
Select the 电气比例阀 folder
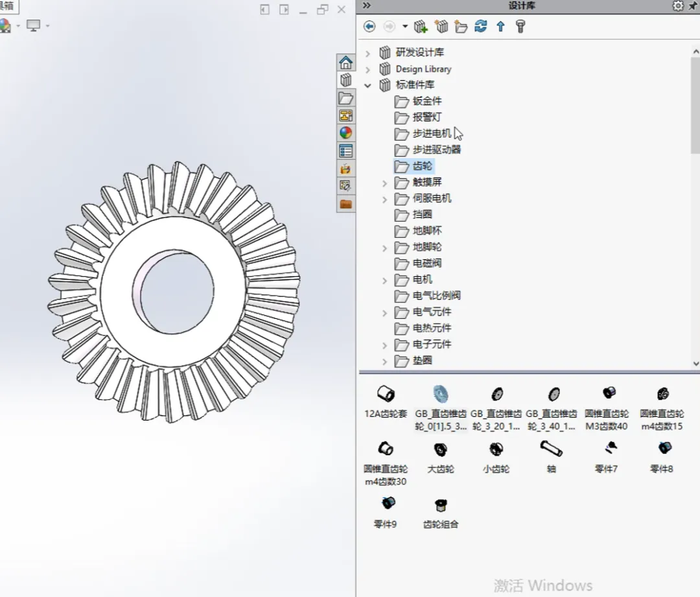coord(428,296)
